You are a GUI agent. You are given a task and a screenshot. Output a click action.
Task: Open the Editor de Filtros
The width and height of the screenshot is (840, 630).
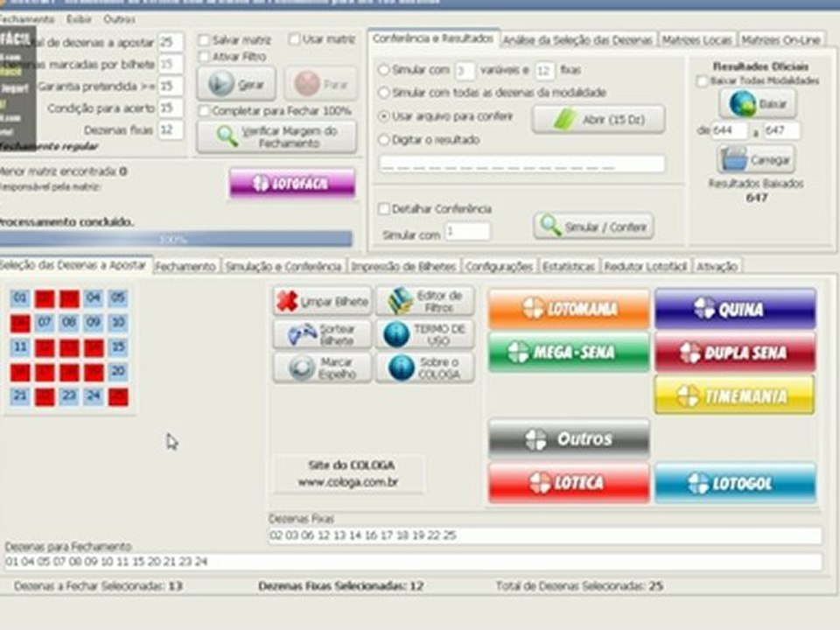(425, 301)
